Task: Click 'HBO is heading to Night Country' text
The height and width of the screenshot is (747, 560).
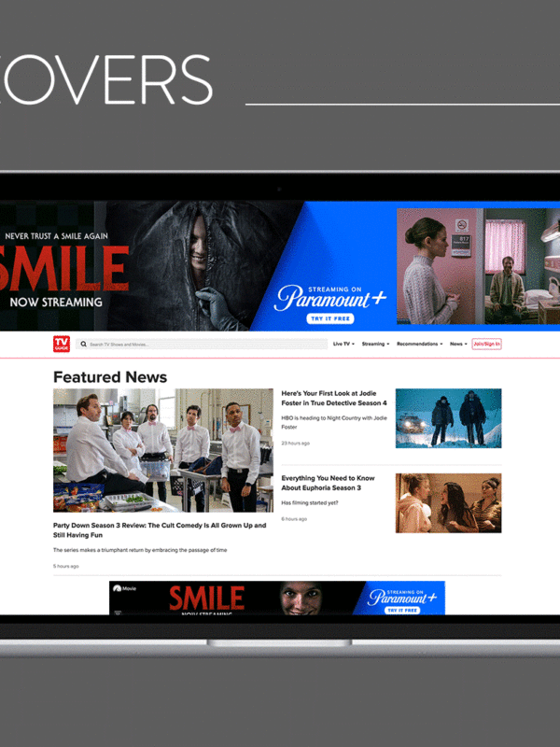Action: 334,422
